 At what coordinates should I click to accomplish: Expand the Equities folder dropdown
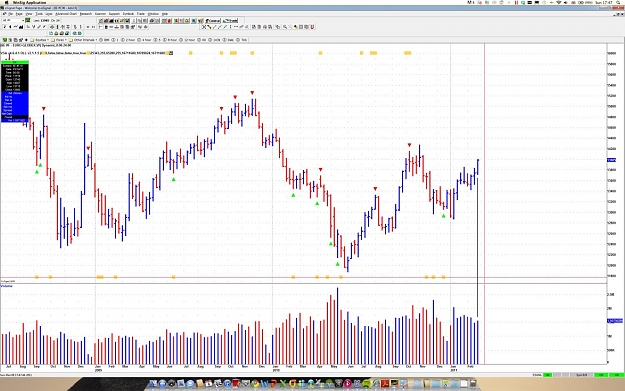(x=41, y=40)
